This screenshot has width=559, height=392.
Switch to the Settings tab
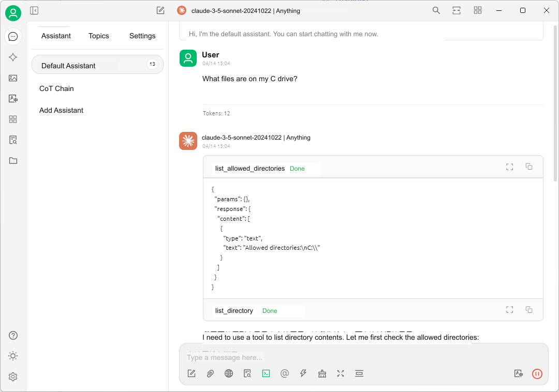pos(142,36)
